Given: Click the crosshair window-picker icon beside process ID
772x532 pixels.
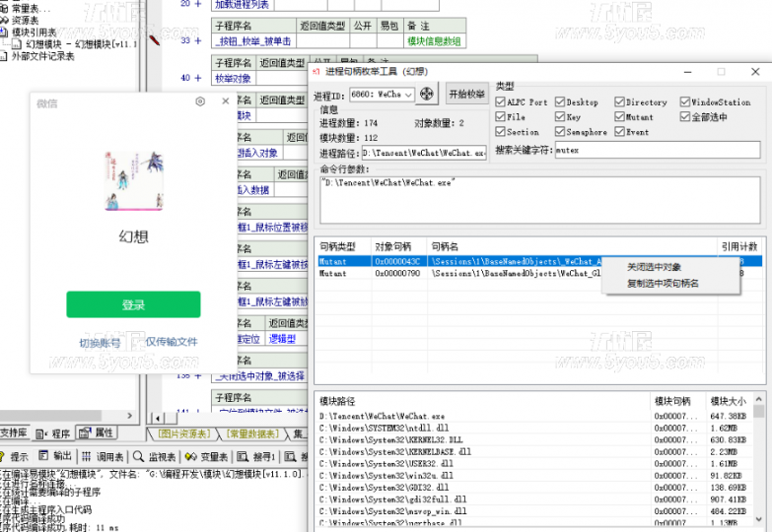Looking at the screenshot, I should [426, 94].
